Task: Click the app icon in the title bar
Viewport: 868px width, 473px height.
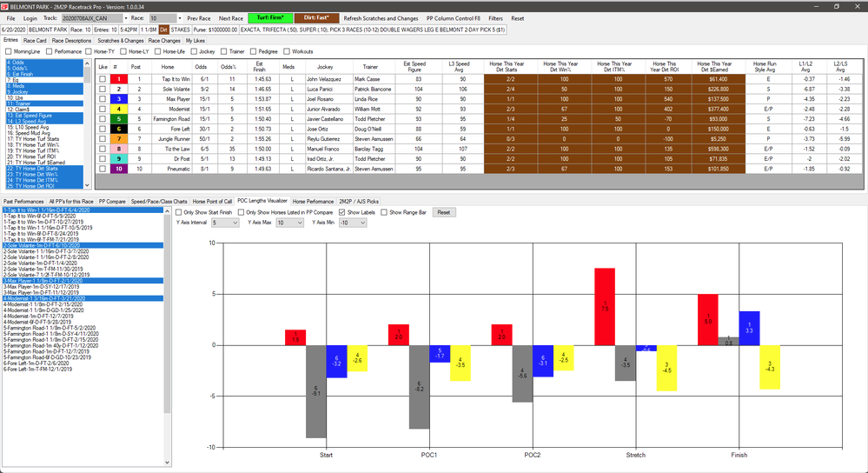Action: point(6,5)
